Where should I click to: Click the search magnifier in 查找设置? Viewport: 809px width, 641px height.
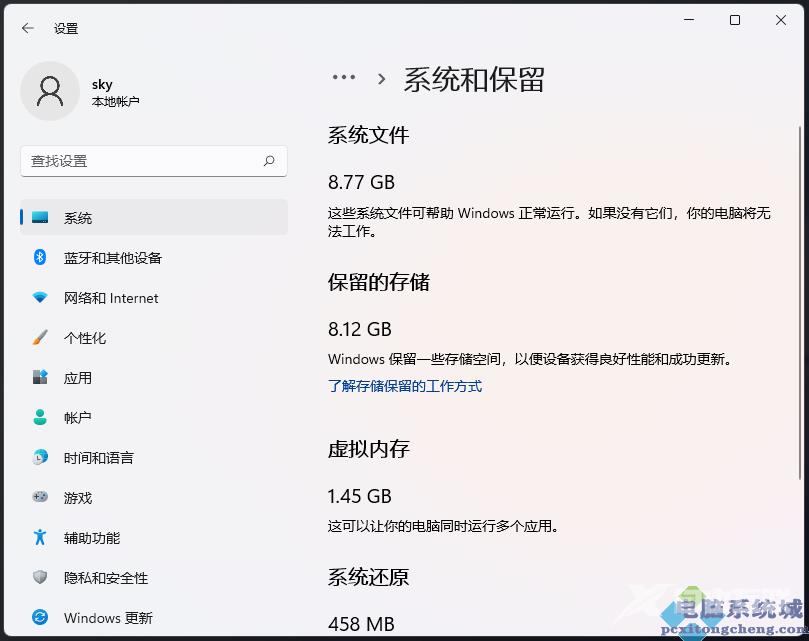270,161
